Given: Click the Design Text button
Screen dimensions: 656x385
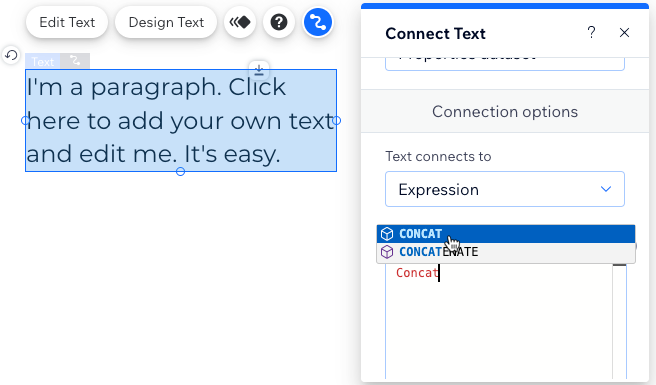Looking at the screenshot, I should (x=166, y=22).
